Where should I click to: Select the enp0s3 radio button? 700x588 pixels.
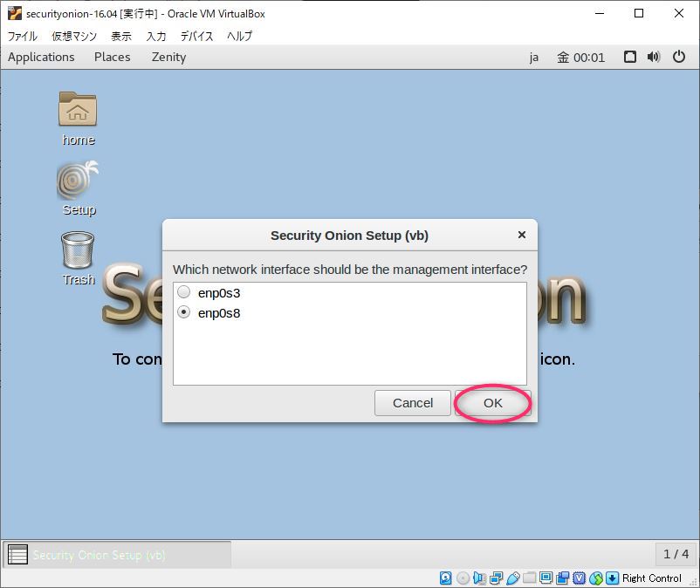[x=183, y=292]
